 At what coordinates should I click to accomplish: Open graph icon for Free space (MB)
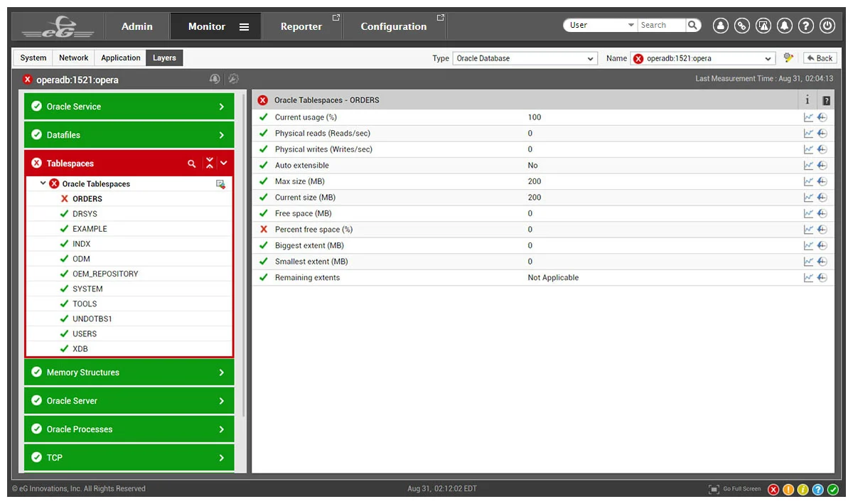click(x=808, y=213)
